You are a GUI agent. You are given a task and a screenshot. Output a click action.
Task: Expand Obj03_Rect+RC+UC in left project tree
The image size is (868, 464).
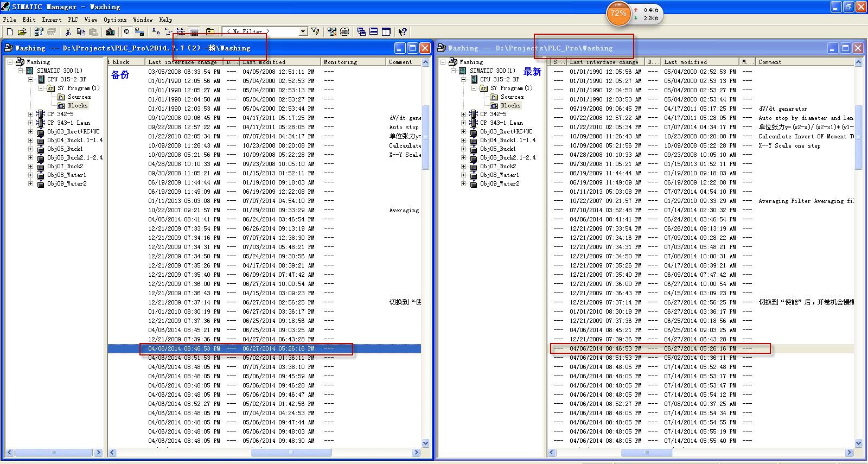(x=31, y=131)
